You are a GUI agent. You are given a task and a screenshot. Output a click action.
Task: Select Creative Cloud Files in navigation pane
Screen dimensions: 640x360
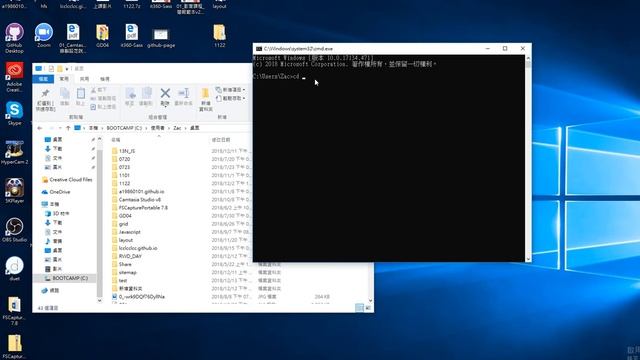tap(67, 180)
